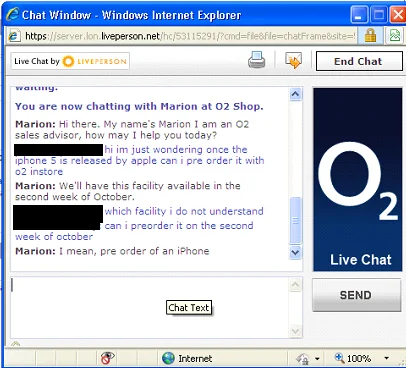Click the input box scroll down arrow
406x368 pixels.
[x=295, y=331]
